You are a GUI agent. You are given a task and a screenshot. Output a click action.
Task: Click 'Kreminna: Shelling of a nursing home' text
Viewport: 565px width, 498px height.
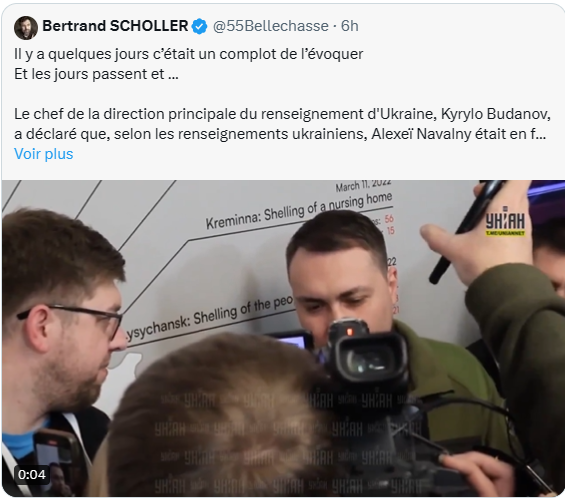pos(299,211)
